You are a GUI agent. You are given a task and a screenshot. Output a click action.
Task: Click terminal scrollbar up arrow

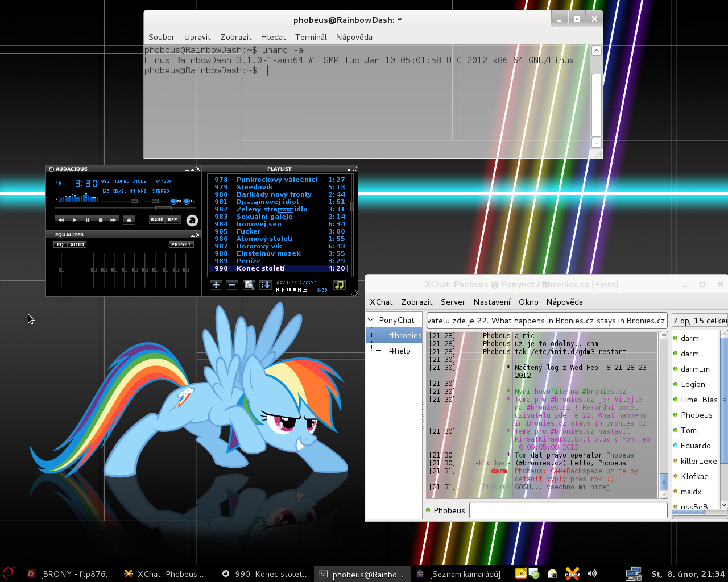tap(597, 51)
